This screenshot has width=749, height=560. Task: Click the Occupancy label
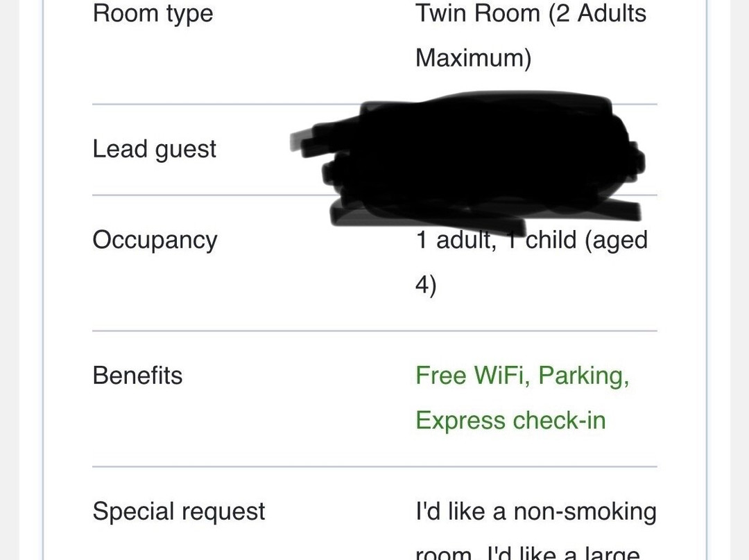coord(155,240)
